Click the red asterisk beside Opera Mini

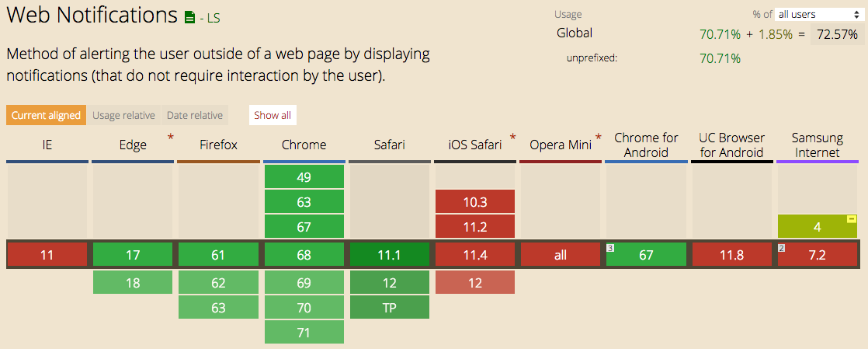coord(598,138)
